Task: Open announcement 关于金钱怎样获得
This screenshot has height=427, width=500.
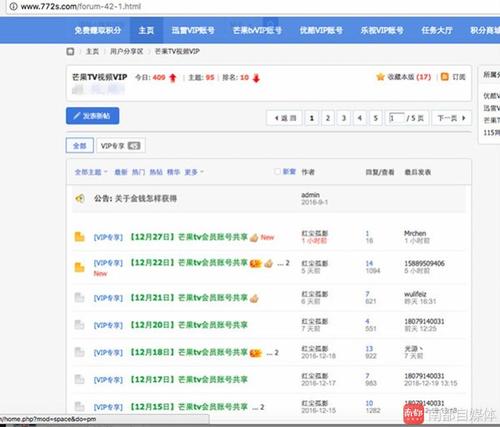Action: (x=146, y=199)
